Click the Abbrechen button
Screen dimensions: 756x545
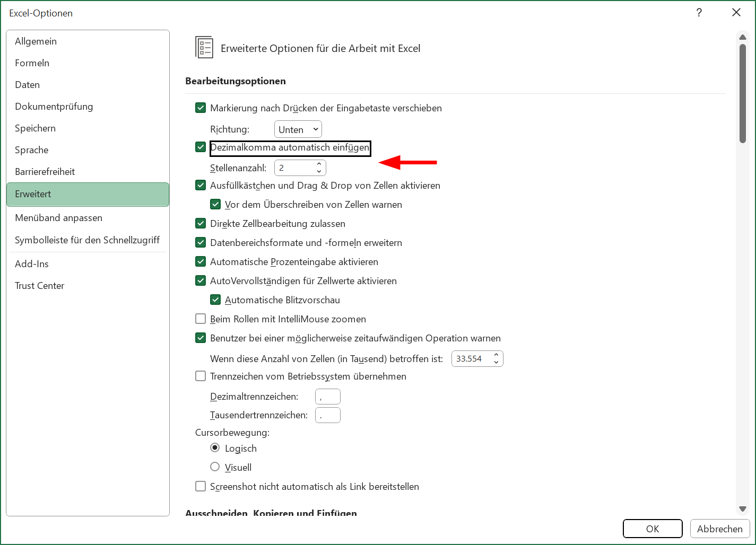720,529
